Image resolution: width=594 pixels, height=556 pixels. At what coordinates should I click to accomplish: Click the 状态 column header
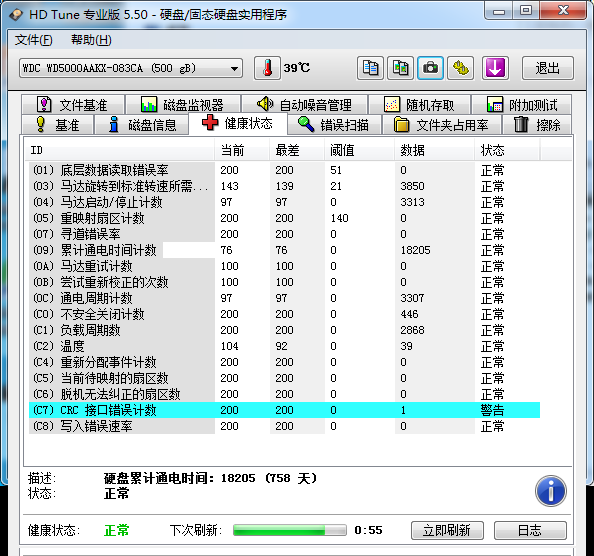point(507,150)
